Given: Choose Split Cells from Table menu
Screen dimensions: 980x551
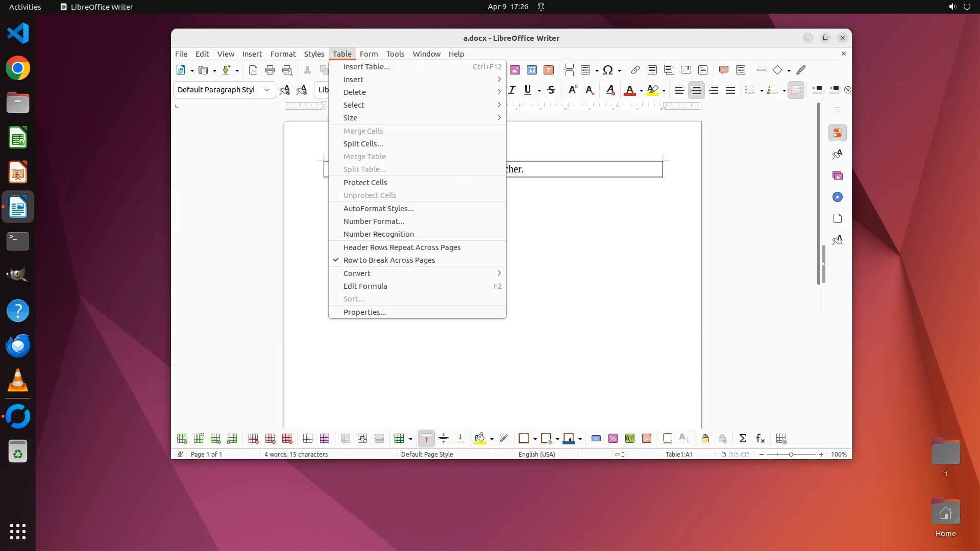Looking at the screenshot, I should coord(363,144).
